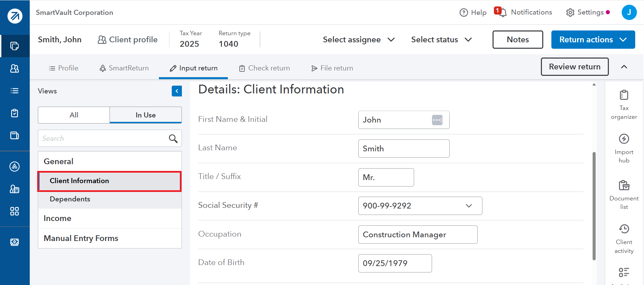This screenshot has height=285, width=644.
Task: Click the list icon in left sidebar
Action: (15, 91)
